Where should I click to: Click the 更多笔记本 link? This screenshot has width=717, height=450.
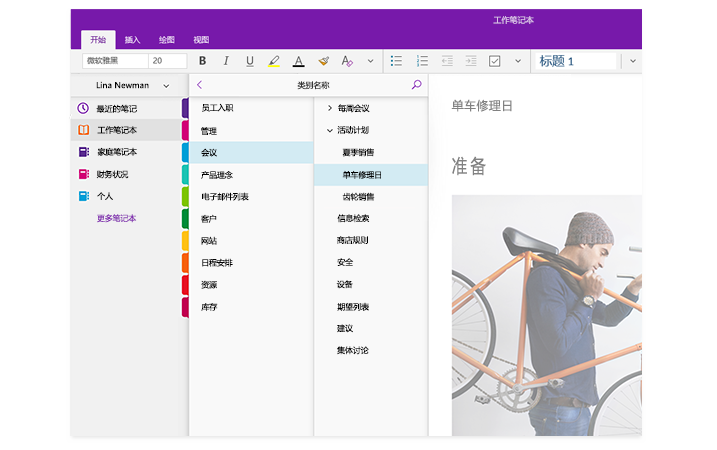click(x=116, y=218)
